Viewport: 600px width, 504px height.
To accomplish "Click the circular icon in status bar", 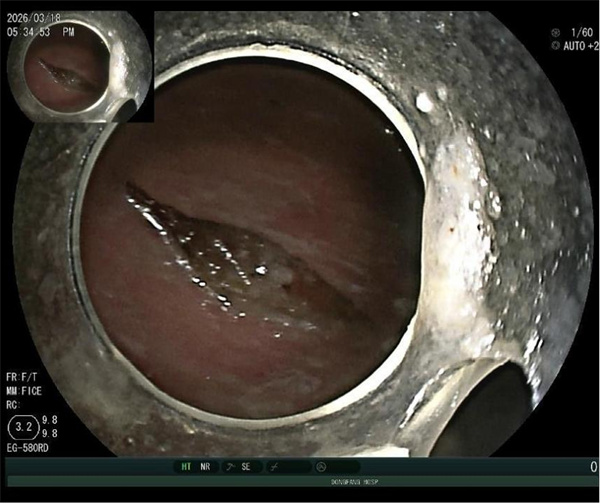I will [x=321, y=467].
